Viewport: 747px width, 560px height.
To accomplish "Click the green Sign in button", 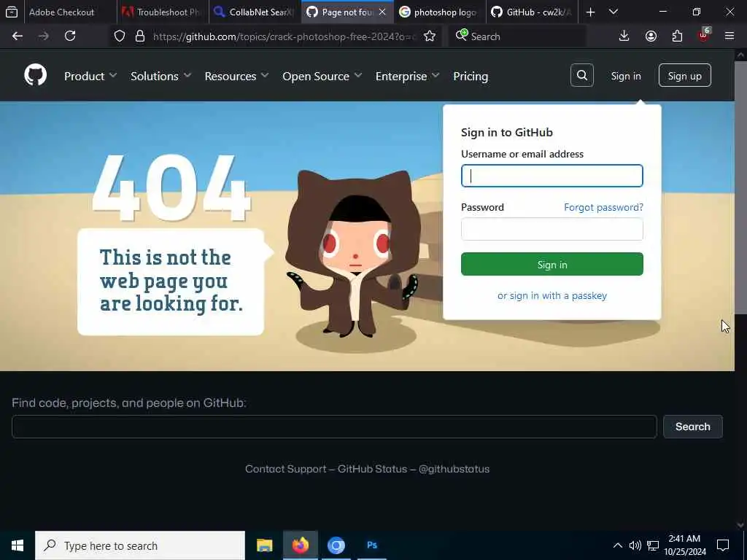I will pyautogui.click(x=552, y=264).
